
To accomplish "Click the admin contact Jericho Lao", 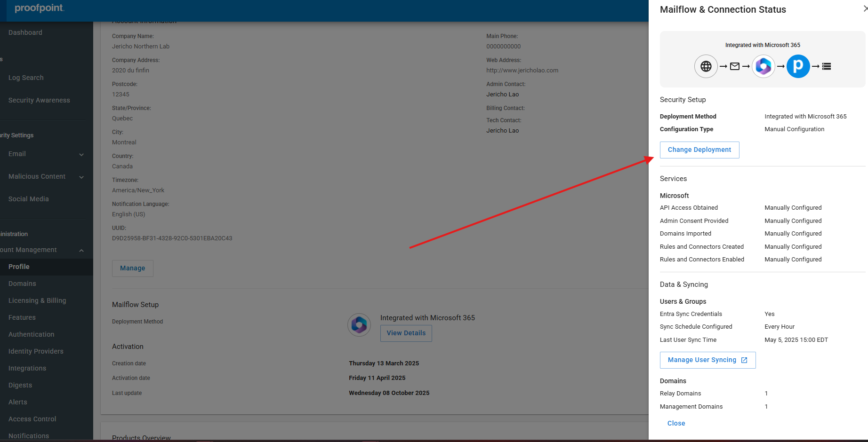I will pyautogui.click(x=503, y=95).
